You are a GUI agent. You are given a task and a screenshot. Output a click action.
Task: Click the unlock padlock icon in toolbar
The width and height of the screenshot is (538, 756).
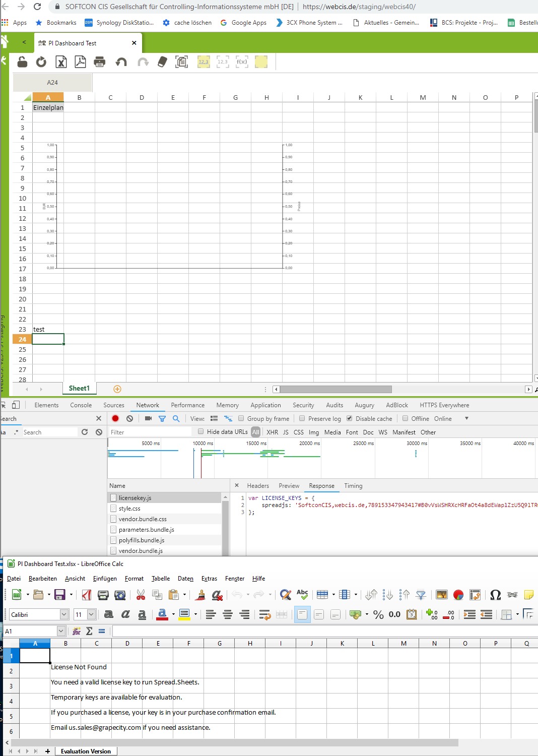point(22,62)
